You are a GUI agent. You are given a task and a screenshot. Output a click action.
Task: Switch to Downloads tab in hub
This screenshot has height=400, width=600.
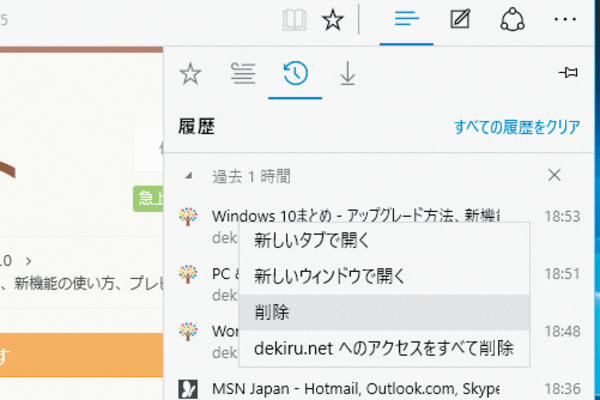347,73
